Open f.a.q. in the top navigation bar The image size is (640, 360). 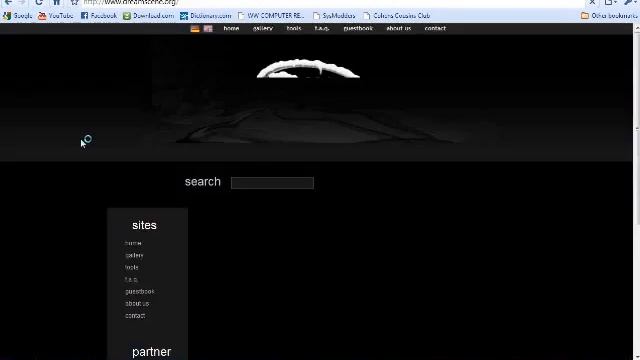[x=322, y=29]
